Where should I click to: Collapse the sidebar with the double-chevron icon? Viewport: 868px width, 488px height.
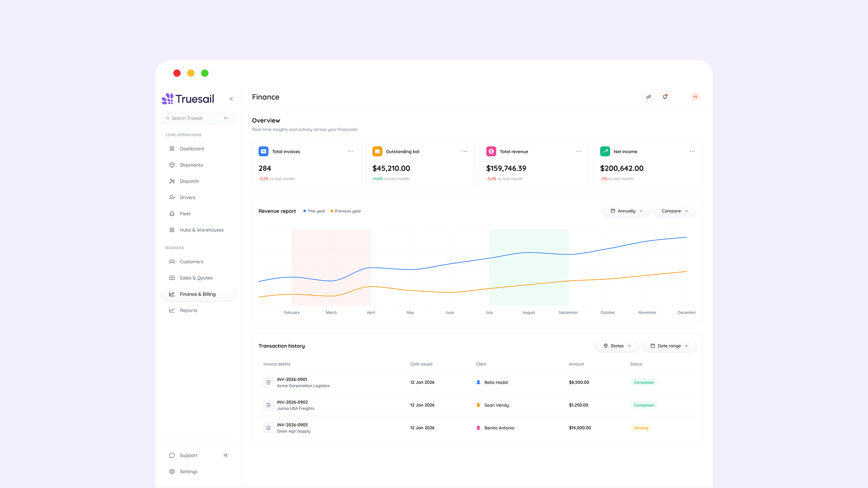pos(231,99)
